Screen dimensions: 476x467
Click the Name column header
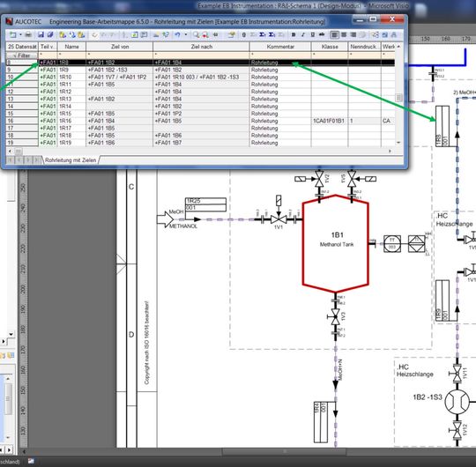click(x=71, y=47)
